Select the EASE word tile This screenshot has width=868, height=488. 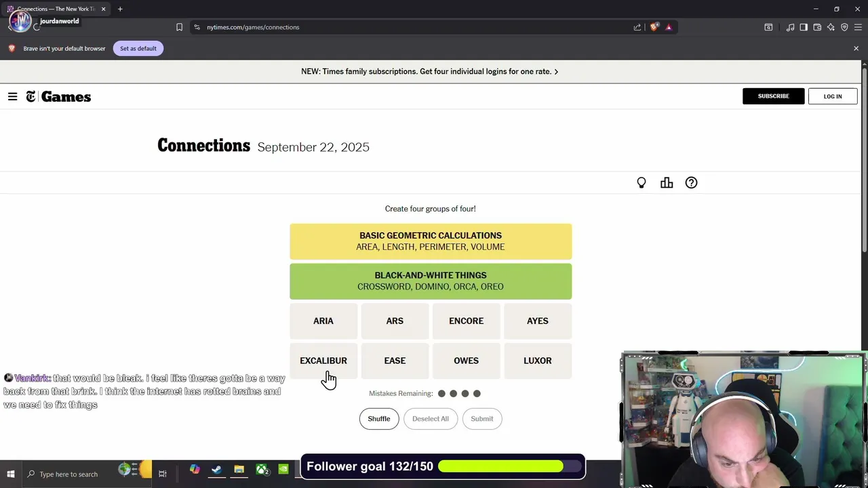[x=395, y=361]
